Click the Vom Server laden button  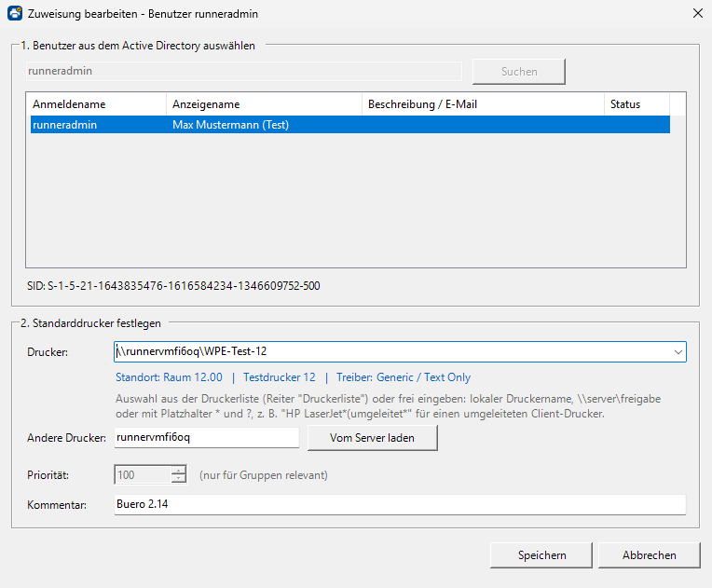[x=373, y=438]
